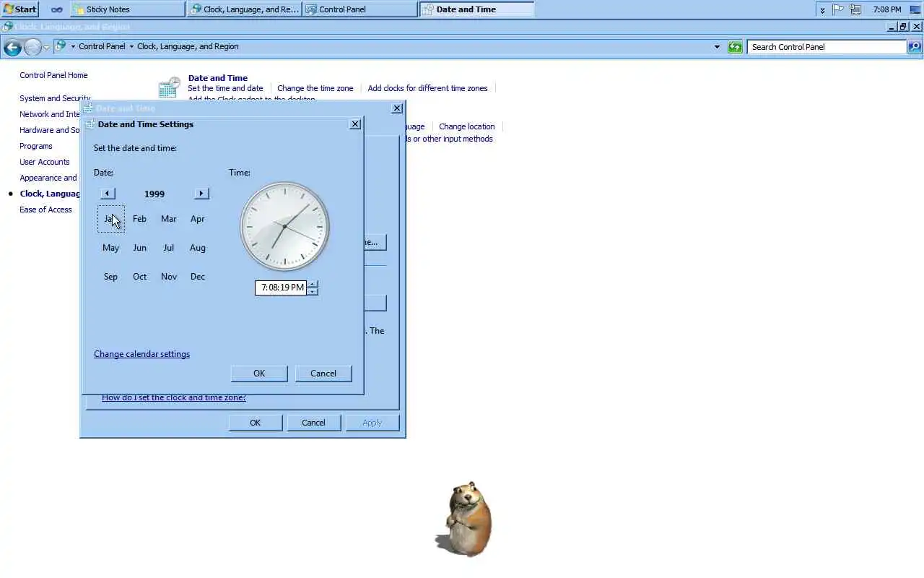
Task: Switch to the Sticky Notes taskbar item
Action: tap(128, 9)
